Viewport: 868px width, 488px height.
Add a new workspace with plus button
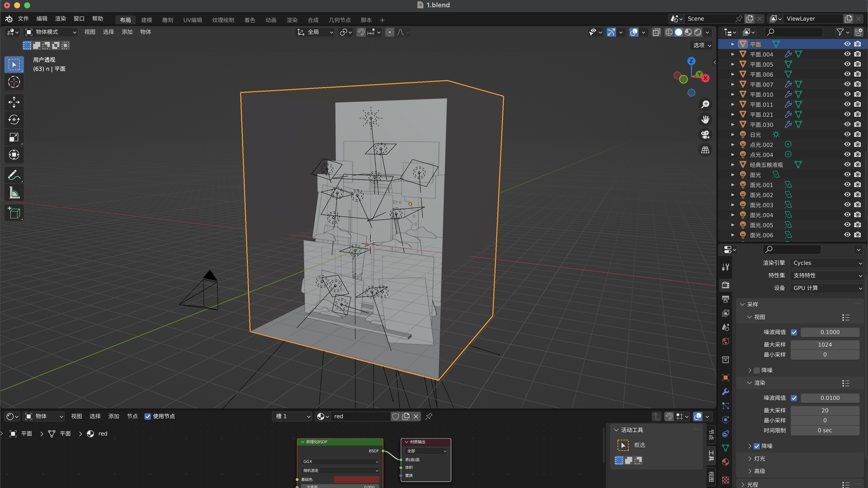[382, 20]
